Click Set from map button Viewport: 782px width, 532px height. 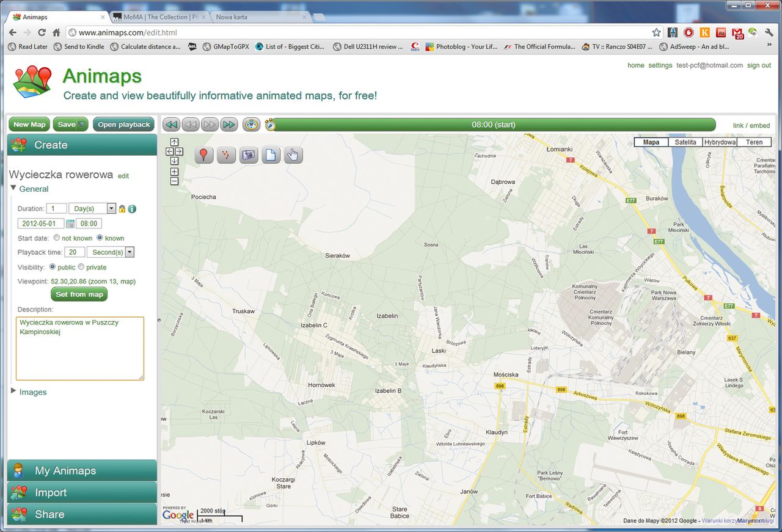[79, 294]
